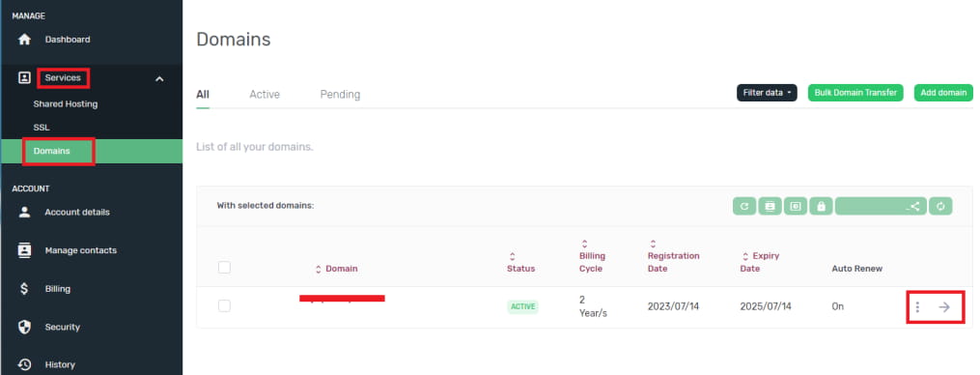Switch to the Pending tab
This screenshot has width=980, height=375.
click(340, 95)
